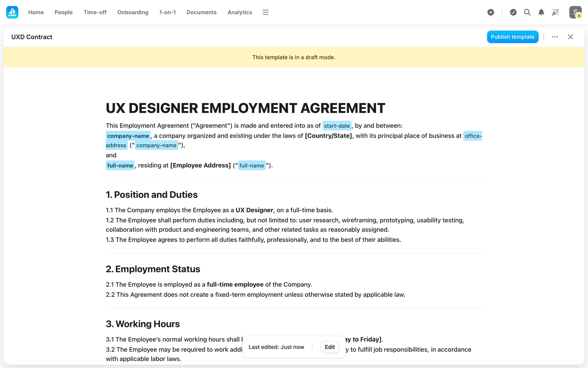This screenshot has height=368, width=588.
Task: Open the Analytics page
Action: [239, 12]
